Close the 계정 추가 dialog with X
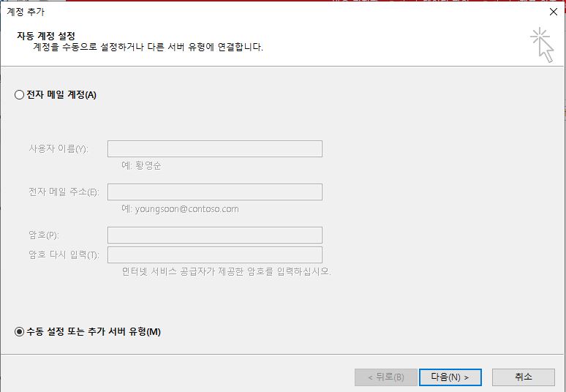 553,12
